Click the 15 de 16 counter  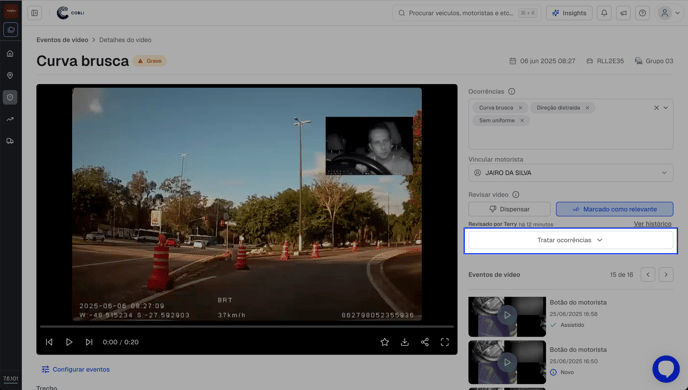[x=621, y=275]
